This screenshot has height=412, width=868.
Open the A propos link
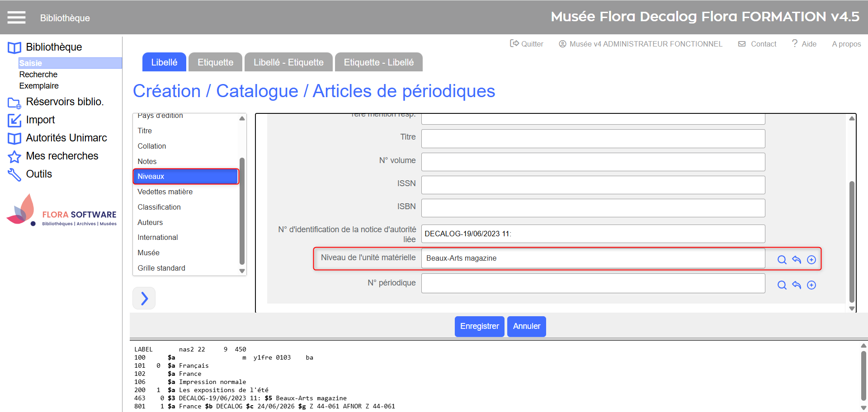click(846, 44)
